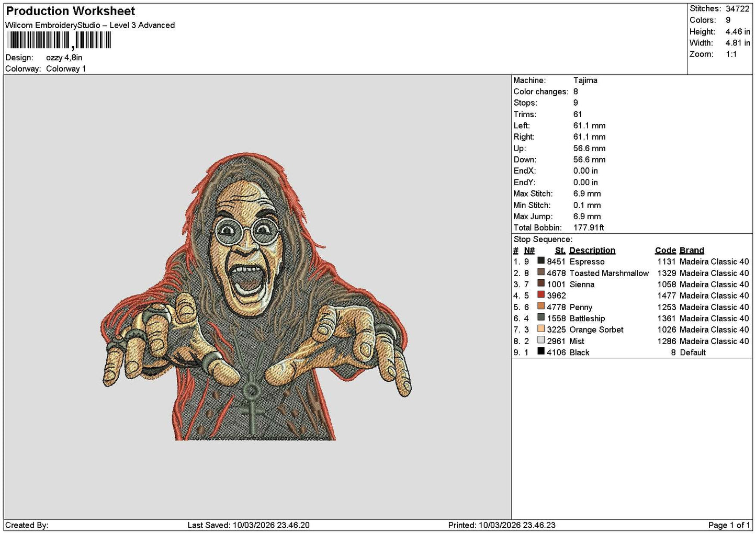
Task: Click the Espresso color swatch
Action: coord(541,260)
